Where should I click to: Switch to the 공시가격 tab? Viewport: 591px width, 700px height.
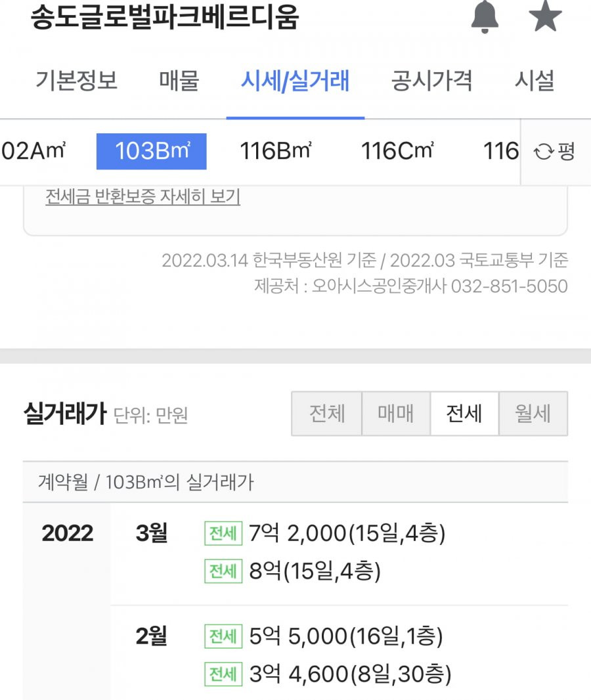(431, 81)
